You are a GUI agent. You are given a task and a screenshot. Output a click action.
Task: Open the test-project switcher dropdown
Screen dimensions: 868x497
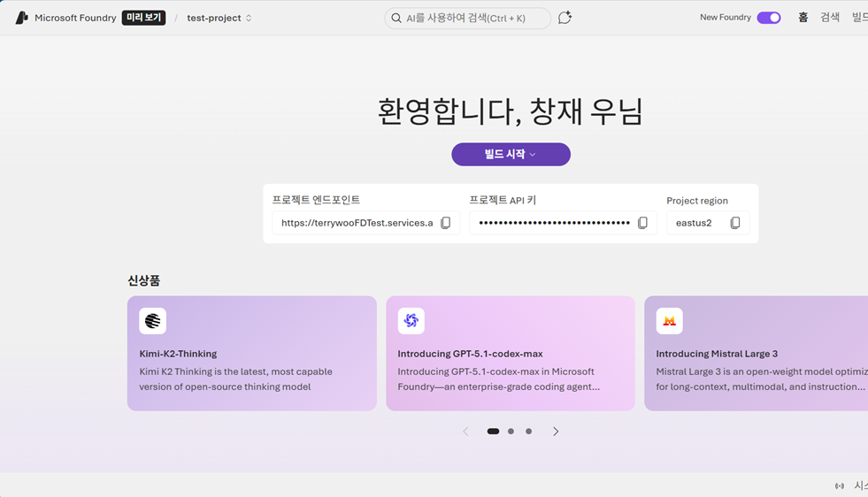[219, 18]
